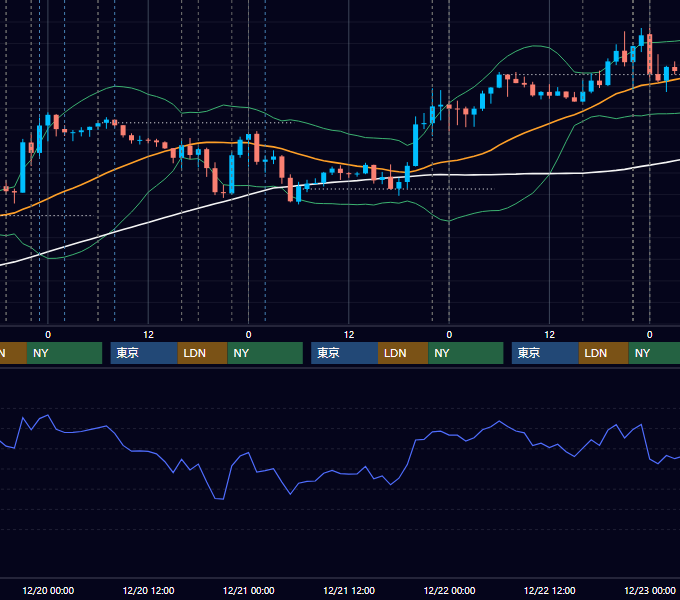Click the LDN session block on 12/20
680x600 pixels.
[x=203, y=353]
